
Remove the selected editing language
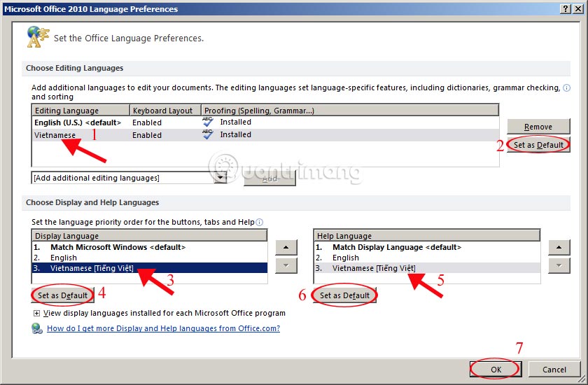coord(538,127)
